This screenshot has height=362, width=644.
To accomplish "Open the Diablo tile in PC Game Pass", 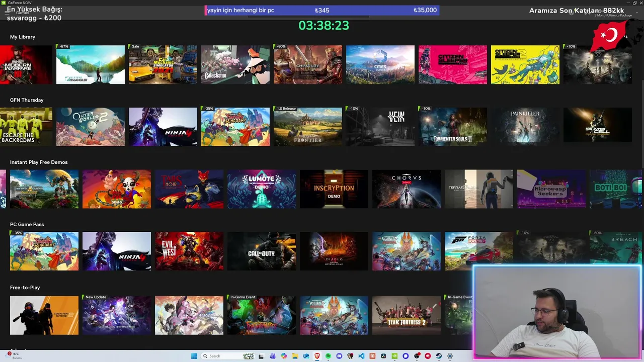I will 334,251.
